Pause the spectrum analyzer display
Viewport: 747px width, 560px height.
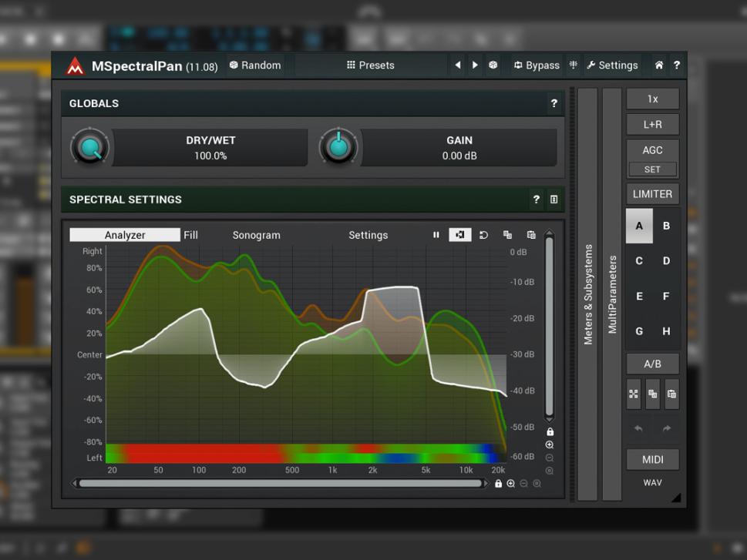pos(436,235)
